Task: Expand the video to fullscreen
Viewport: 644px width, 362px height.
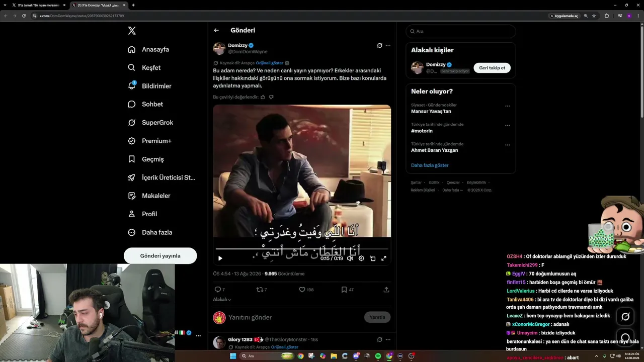Action: click(383, 258)
